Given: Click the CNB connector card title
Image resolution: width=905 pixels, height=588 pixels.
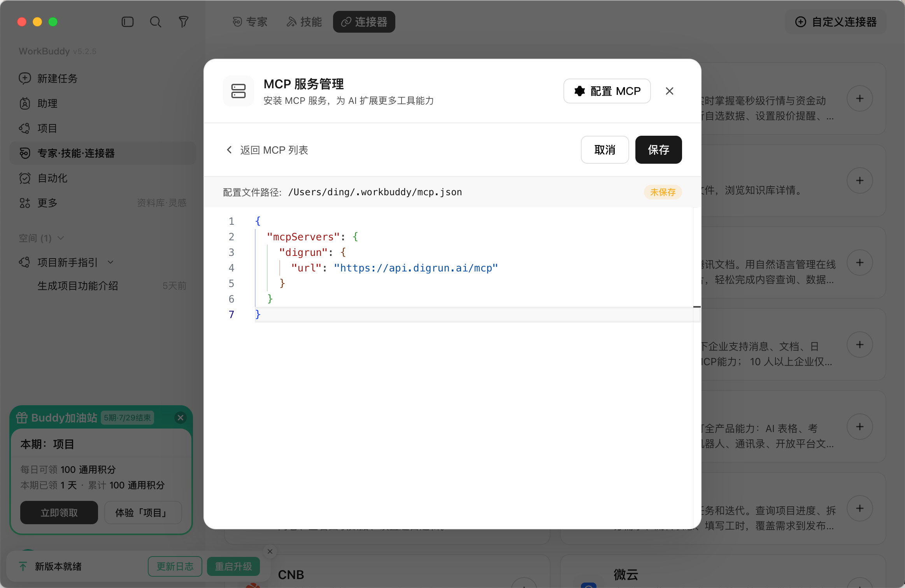Looking at the screenshot, I should [x=291, y=575].
